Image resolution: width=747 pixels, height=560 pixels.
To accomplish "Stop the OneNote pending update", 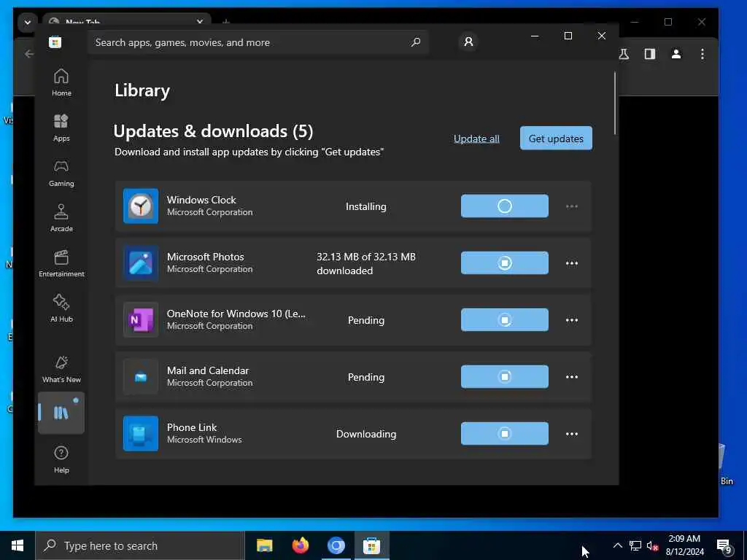I will coord(505,319).
